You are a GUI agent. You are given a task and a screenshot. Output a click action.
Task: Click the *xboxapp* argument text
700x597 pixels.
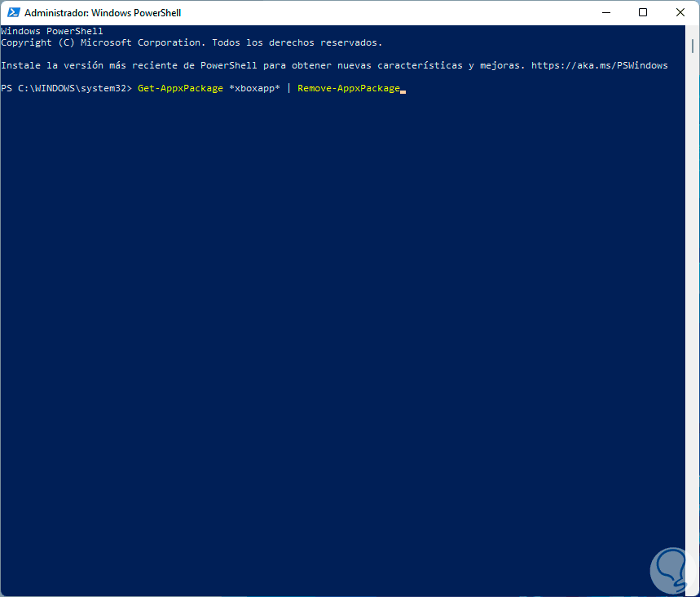click(254, 88)
